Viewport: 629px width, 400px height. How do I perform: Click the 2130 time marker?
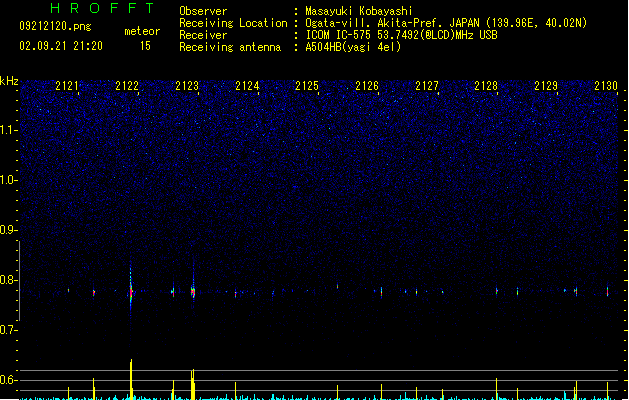click(x=606, y=86)
